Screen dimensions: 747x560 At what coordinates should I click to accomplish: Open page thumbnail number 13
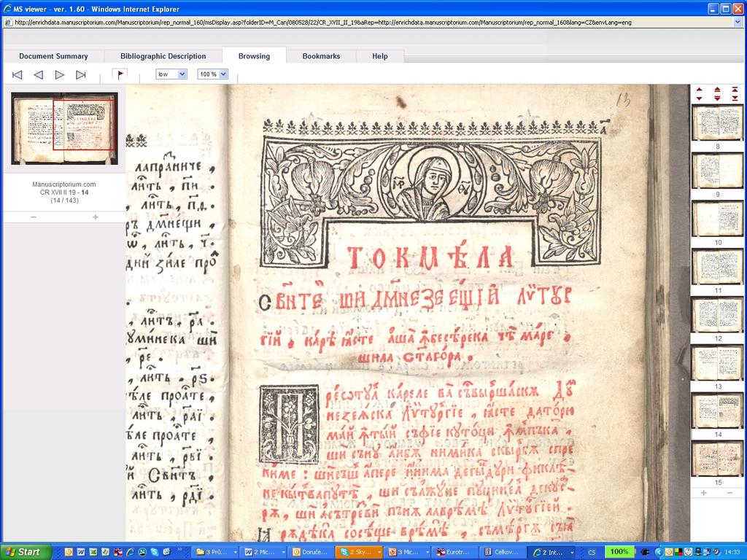click(x=717, y=363)
